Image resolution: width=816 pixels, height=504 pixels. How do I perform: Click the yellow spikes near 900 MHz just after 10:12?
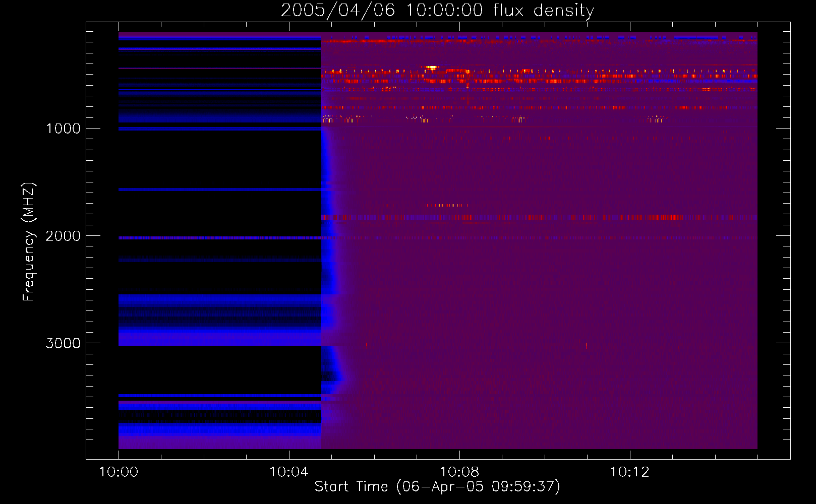tap(656, 119)
